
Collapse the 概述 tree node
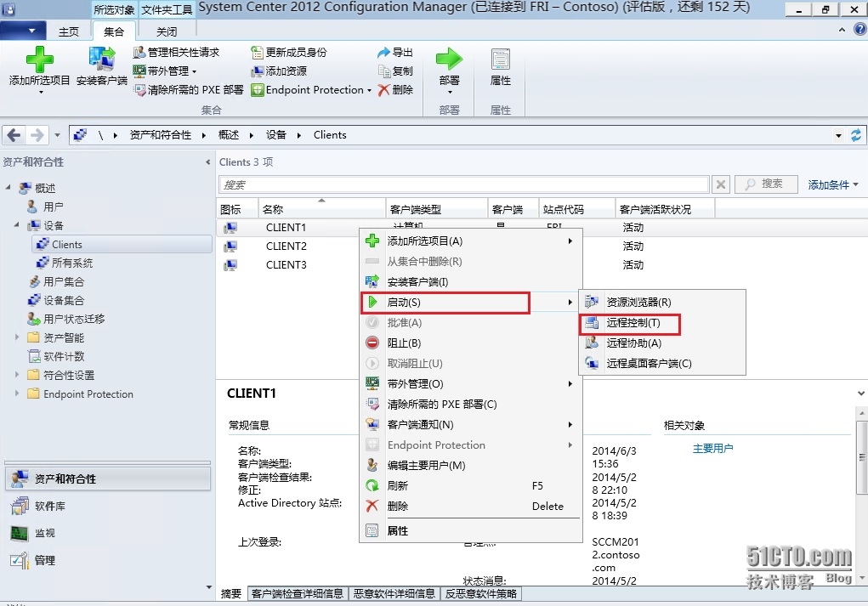pos(9,188)
